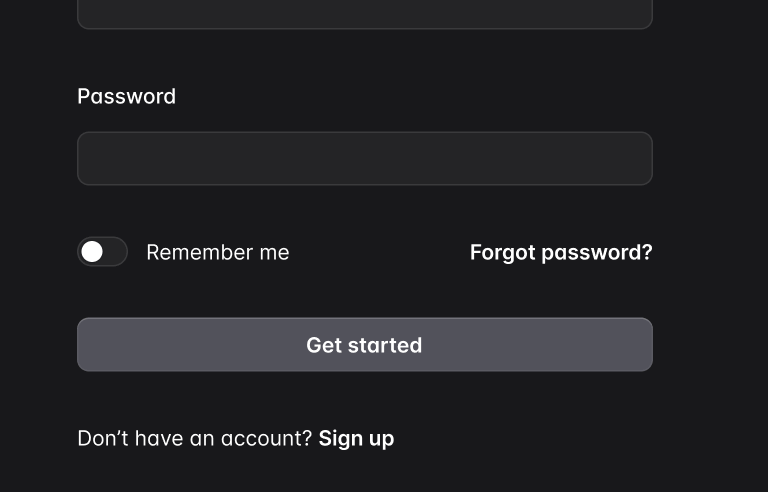Place cursor in the Password text box
The height and width of the screenshot is (492, 768).
pos(364,158)
